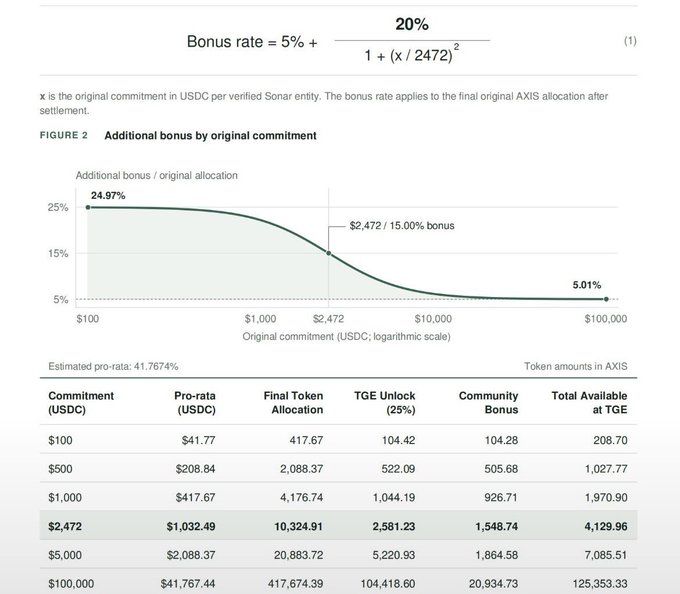Screen dimensions: 680x594
Task: Click the 10,324.91 allocation cell
Action: 298,526
